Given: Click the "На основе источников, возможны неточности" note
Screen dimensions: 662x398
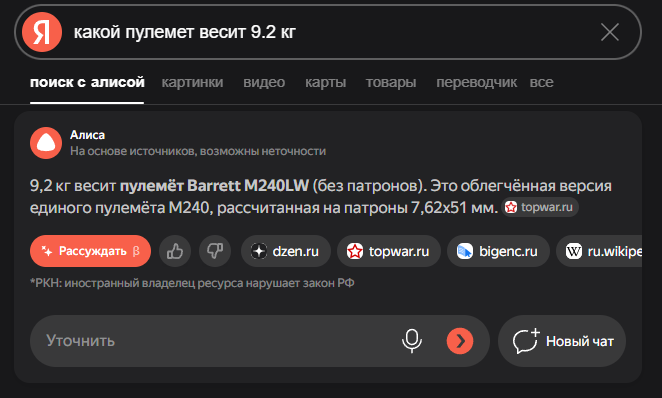Looking at the screenshot, I should click(198, 151).
